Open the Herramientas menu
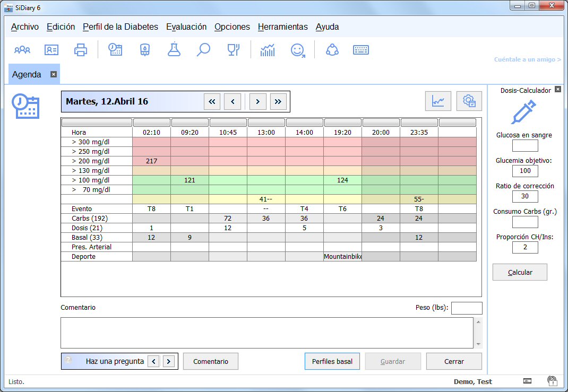568x392 pixels. [x=282, y=27]
